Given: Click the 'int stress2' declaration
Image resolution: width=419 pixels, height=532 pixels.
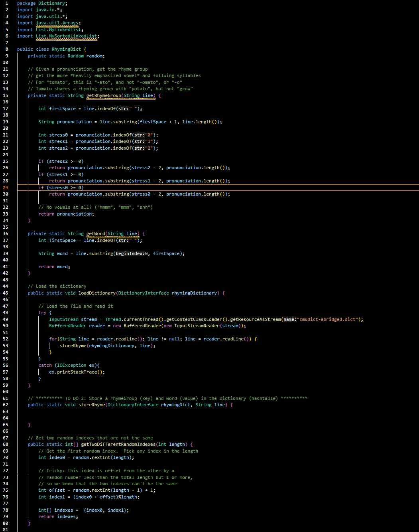Looking at the screenshot, I should click(x=53, y=148).
